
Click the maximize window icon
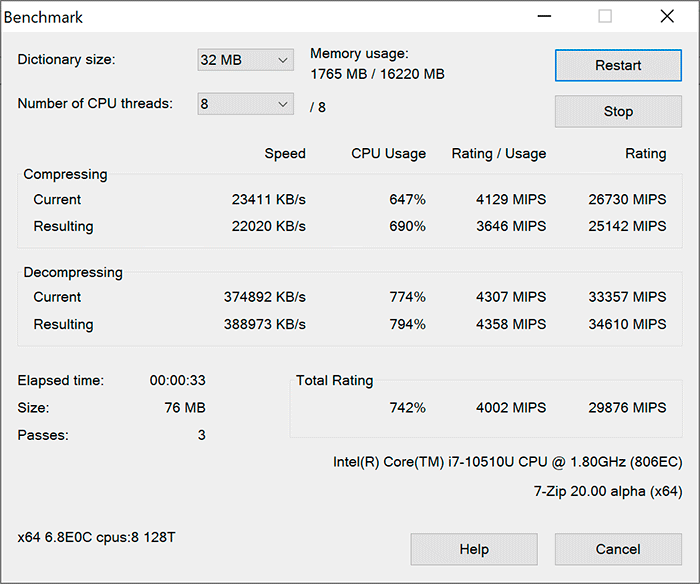pyautogui.click(x=605, y=17)
